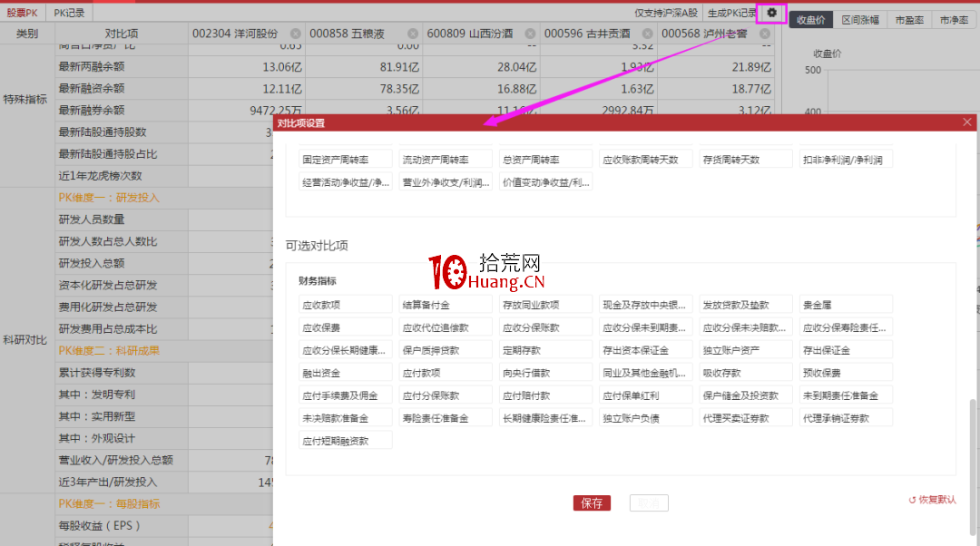Add 保户储金及投资款 item

(746, 395)
